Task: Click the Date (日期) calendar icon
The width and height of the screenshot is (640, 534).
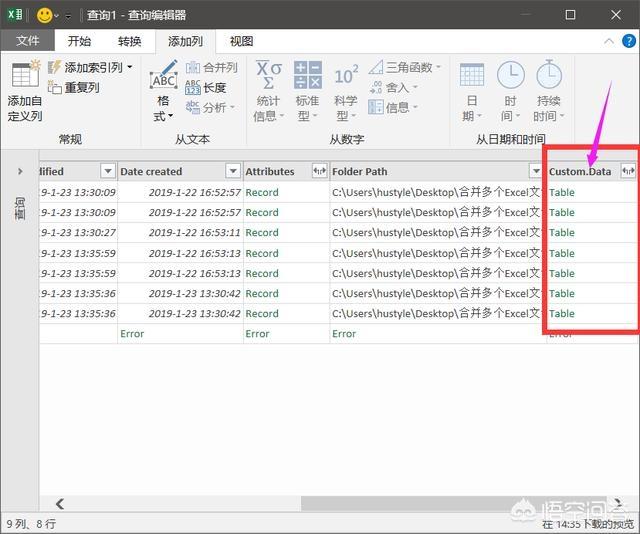Action: [x=472, y=75]
